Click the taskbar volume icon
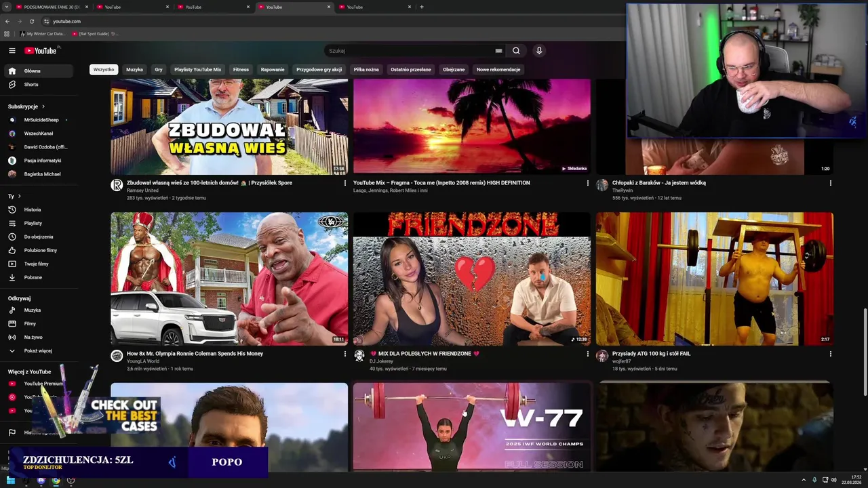The width and height of the screenshot is (868, 488). (833, 480)
